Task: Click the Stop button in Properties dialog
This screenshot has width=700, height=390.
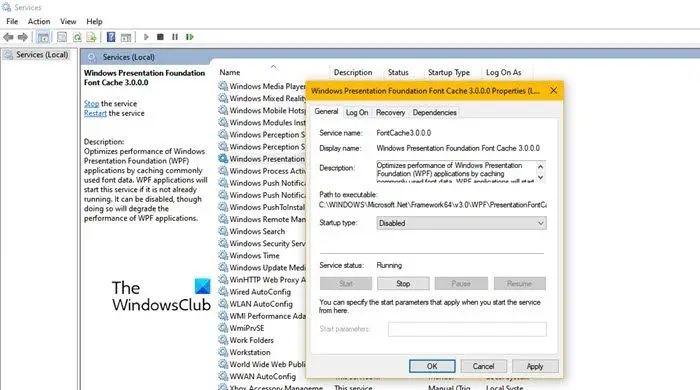Action: (403, 283)
